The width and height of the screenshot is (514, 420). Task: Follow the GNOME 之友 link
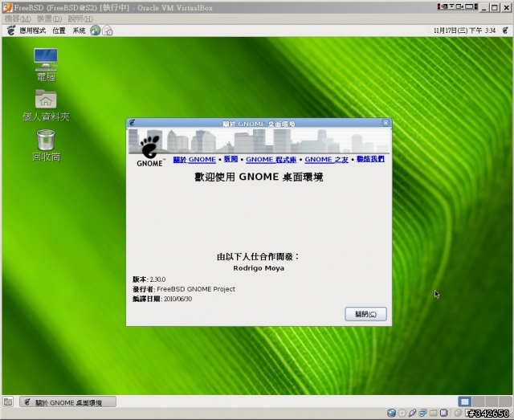coord(327,159)
